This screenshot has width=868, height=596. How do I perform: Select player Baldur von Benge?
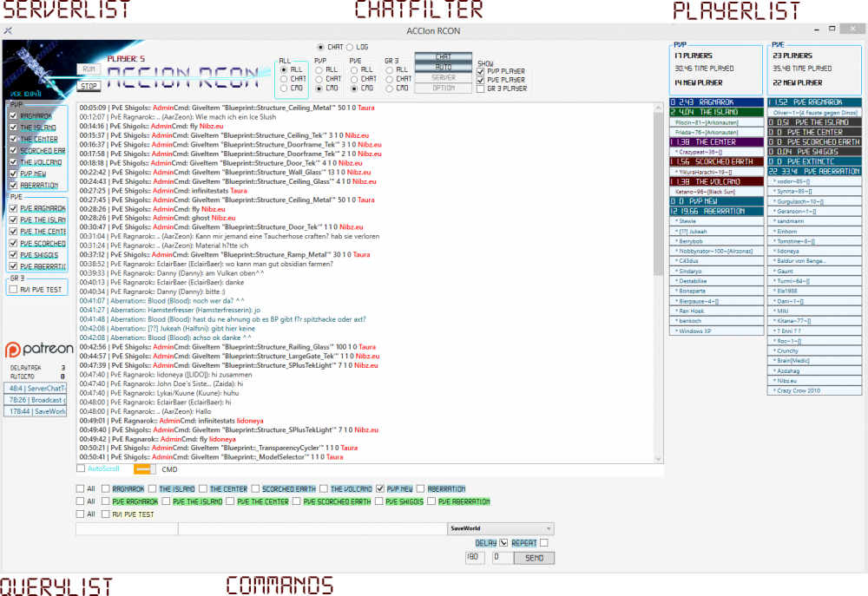pos(814,261)
